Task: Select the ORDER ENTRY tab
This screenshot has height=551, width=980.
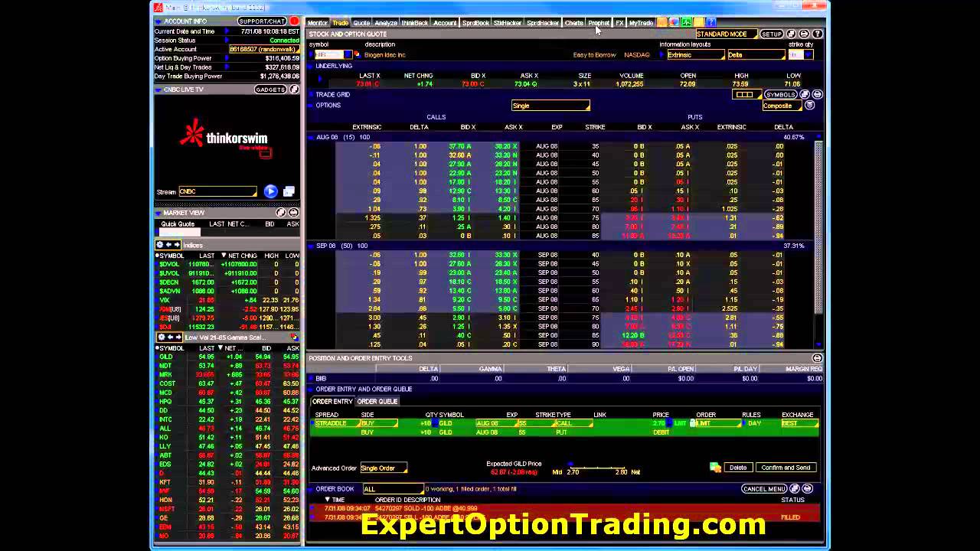Action: click(332, 401)
